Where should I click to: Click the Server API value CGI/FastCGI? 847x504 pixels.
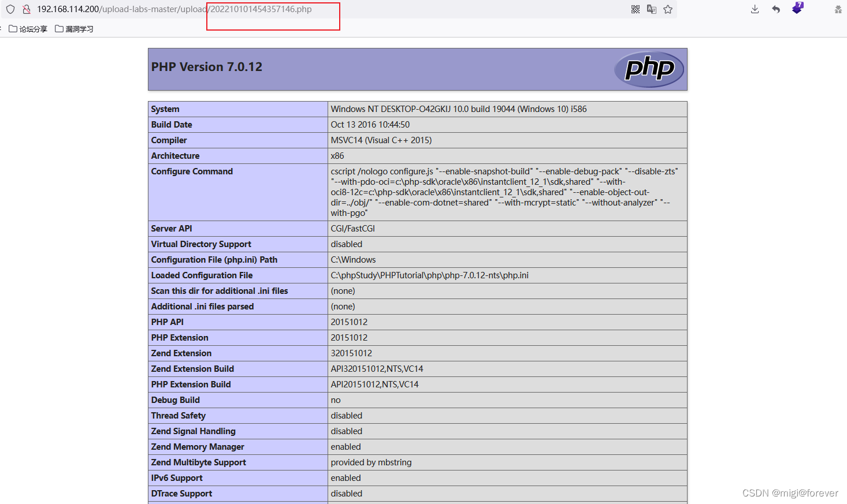pos(352,229)
